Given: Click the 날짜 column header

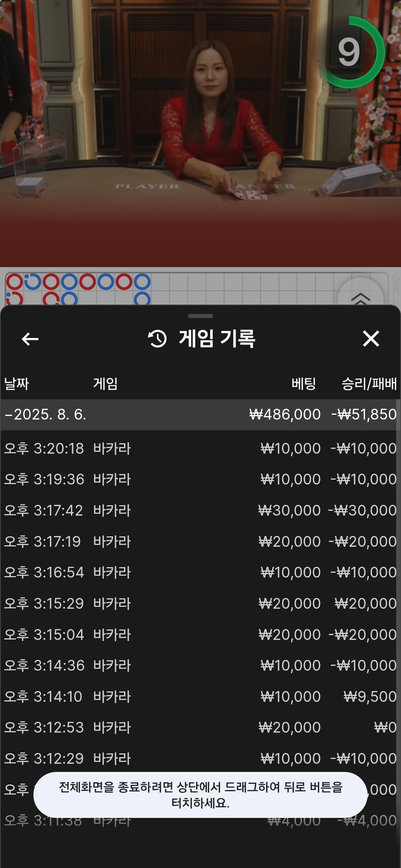Looking at the screenshot, I should [17, 384].
